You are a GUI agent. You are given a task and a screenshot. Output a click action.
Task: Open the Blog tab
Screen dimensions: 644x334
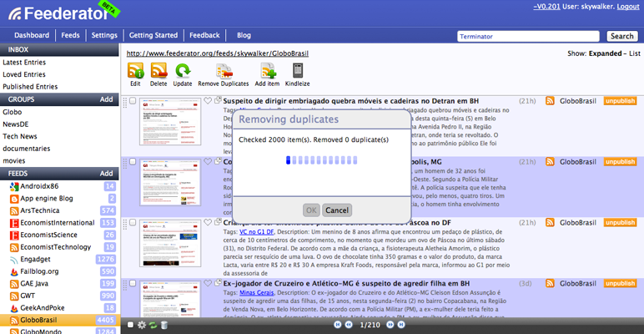click(244, 35)
